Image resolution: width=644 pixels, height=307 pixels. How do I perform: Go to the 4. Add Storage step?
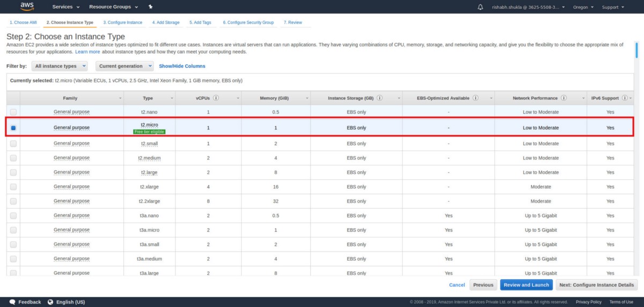166,23
